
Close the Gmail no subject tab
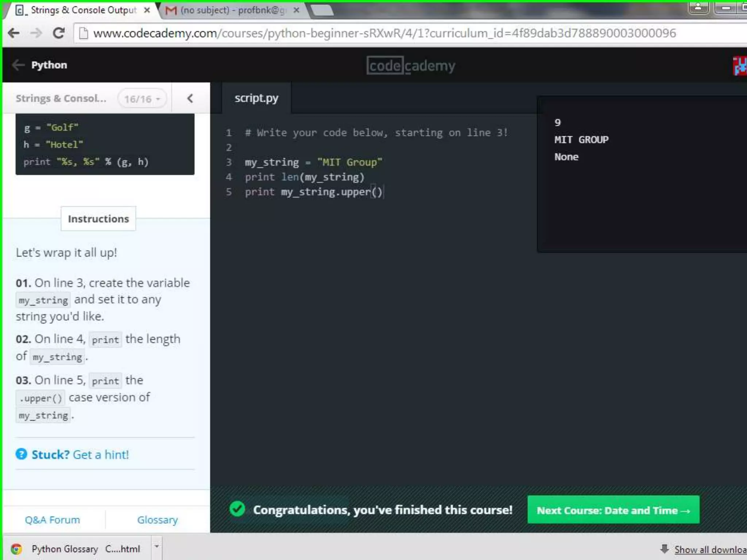[297, 10]
